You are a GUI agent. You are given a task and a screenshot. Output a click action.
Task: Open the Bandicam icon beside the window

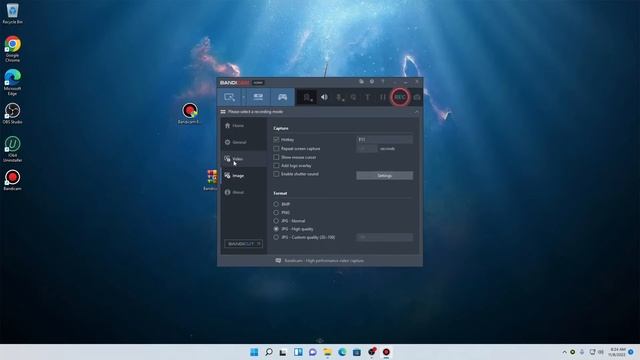point(189,113)
